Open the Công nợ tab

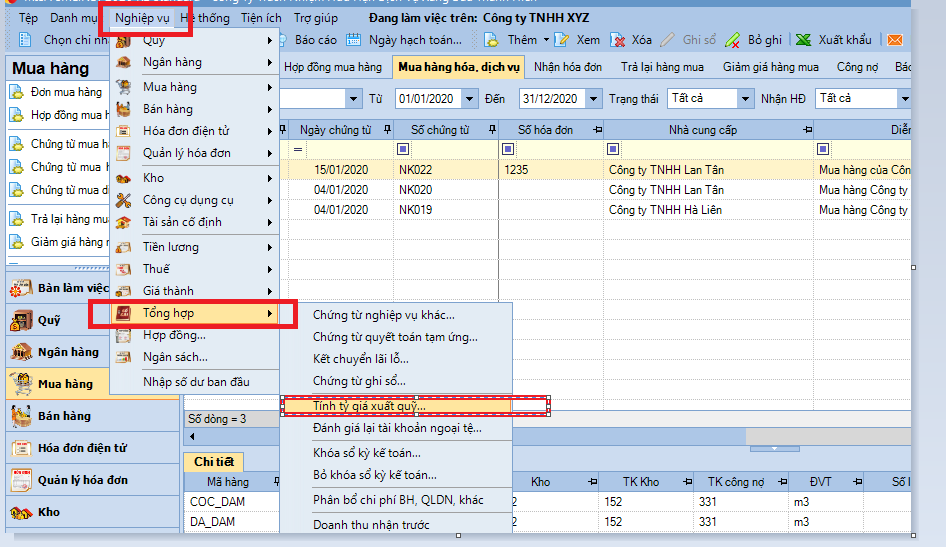pos(857,67)
